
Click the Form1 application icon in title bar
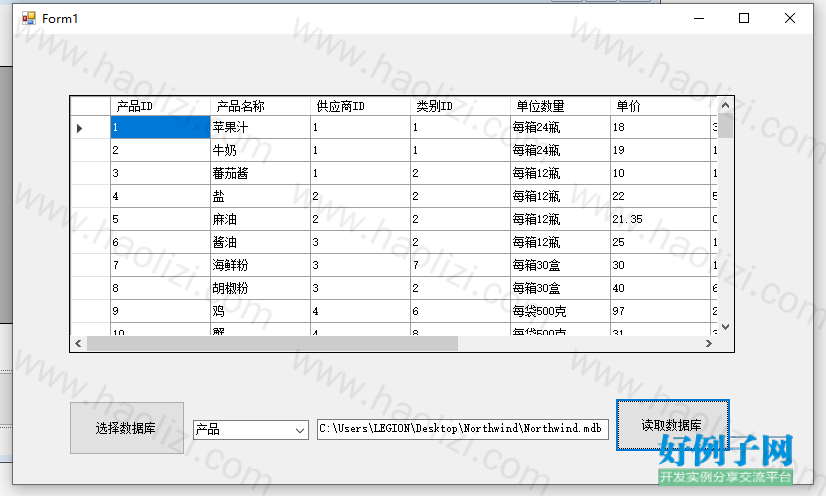[x=28, y=18]
